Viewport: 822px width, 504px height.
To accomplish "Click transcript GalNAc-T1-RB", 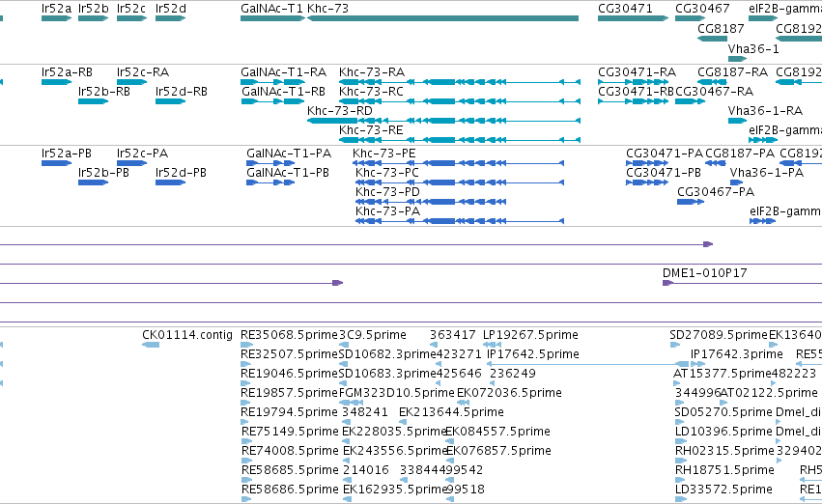I will tap(284, 91).
